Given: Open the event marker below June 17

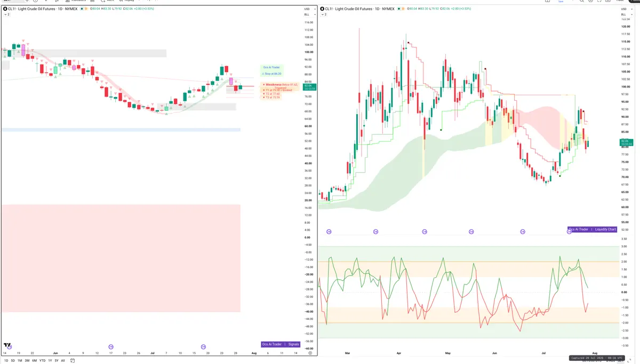Looking at the screenshot, I should (111, 346).
